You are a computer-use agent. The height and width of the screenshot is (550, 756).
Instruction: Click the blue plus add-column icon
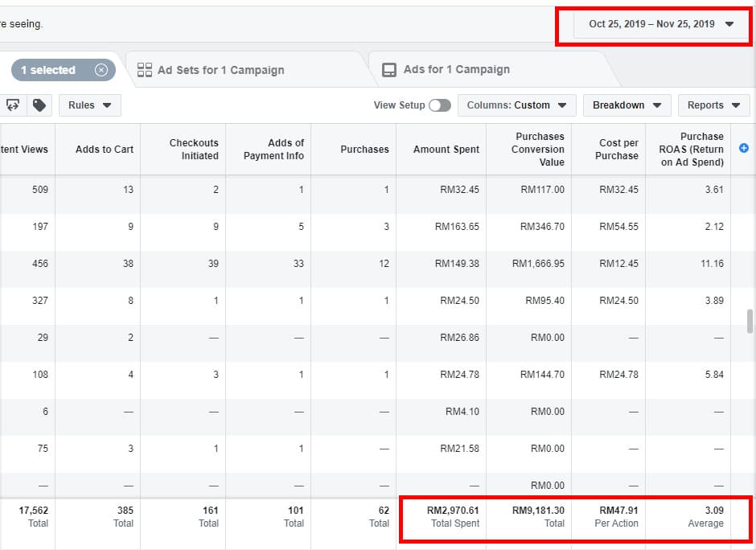743,148
